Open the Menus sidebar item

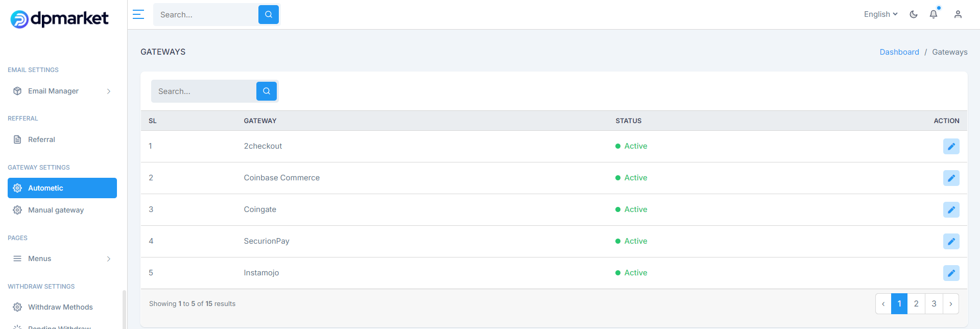pos(62,258)
